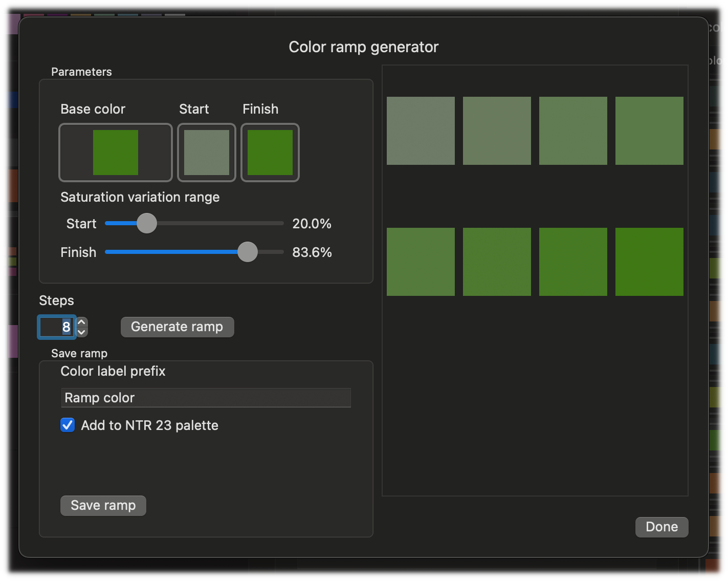Click the Start saturation slider knob
728x581 pixels.
147,223
